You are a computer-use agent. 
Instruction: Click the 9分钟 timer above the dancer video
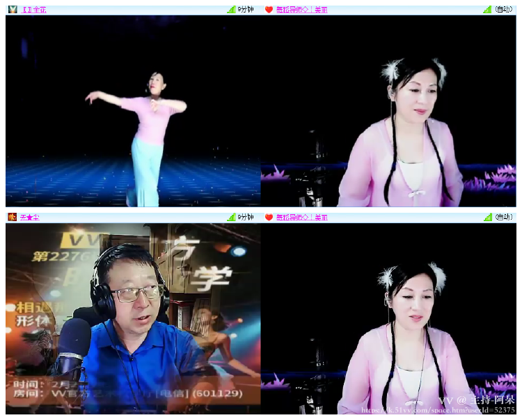point(246,10)
